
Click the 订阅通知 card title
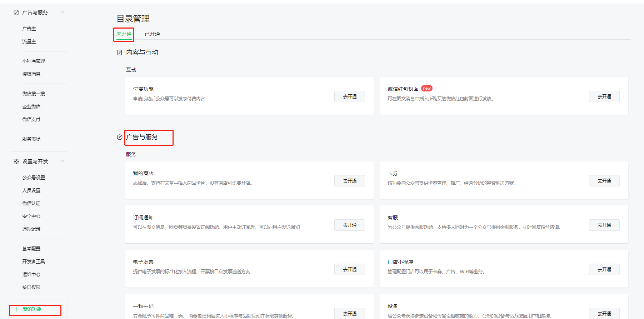click(143, 218)
